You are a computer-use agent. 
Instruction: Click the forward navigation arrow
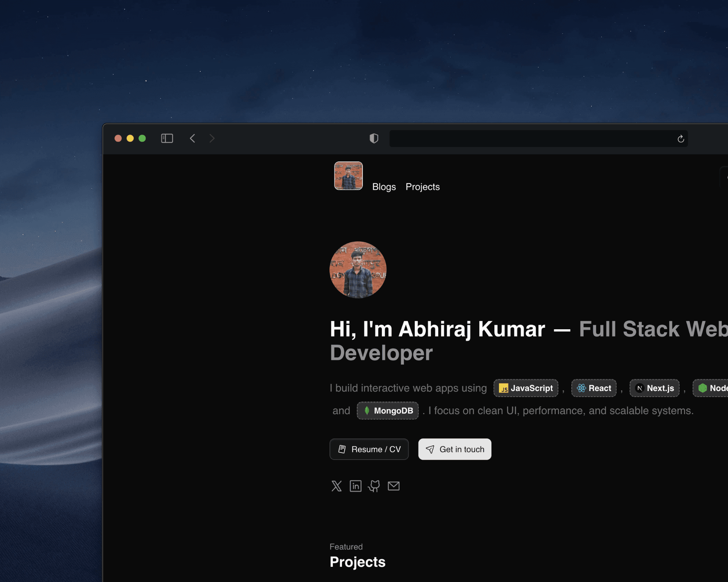[x=212, y=138]
